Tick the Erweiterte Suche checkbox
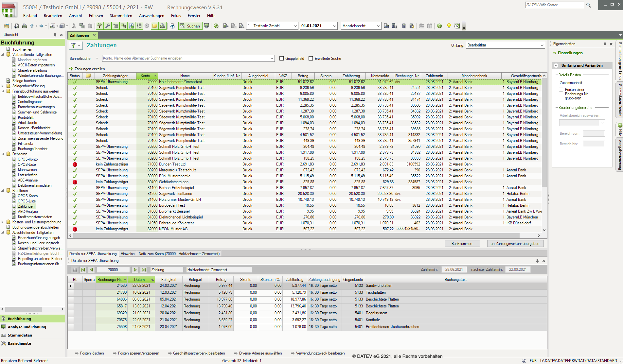Screen dimensions: 623x364 click(311, 59)
